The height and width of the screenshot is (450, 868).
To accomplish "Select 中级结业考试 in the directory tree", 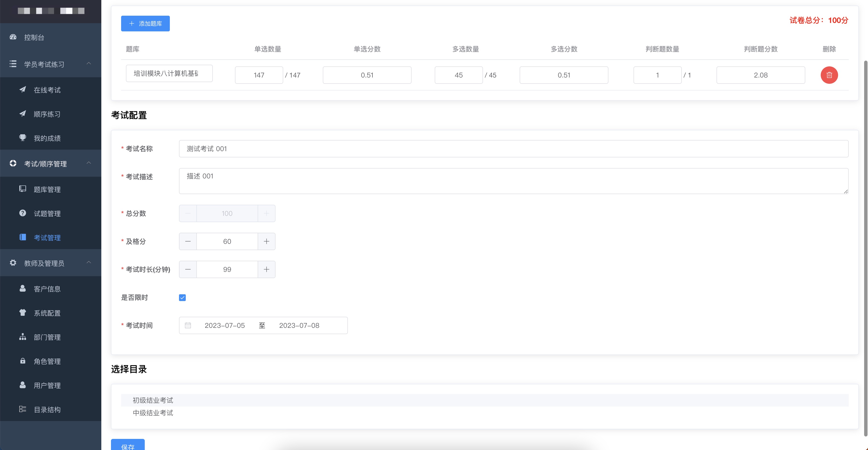I will [x=485, y=413].
